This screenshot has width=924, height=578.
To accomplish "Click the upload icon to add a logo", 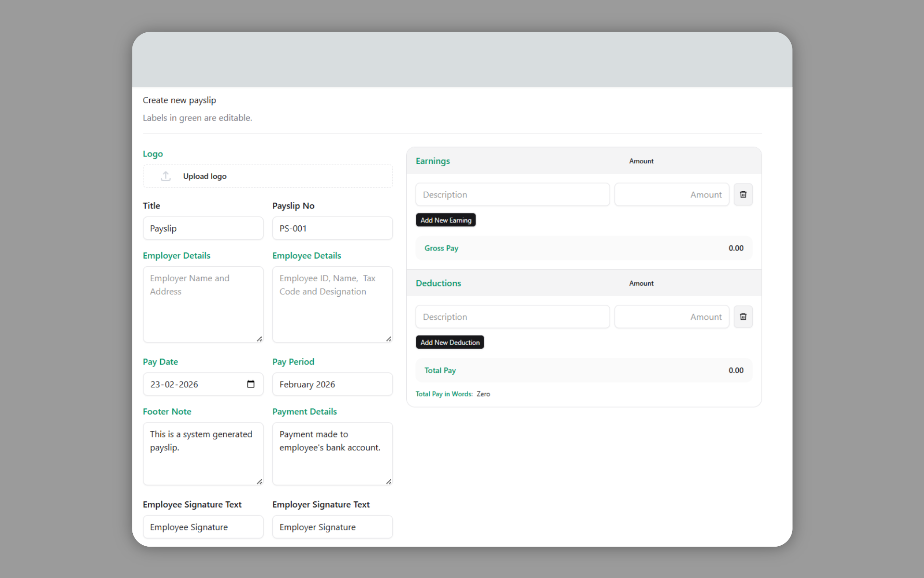I will pos(165,176).
